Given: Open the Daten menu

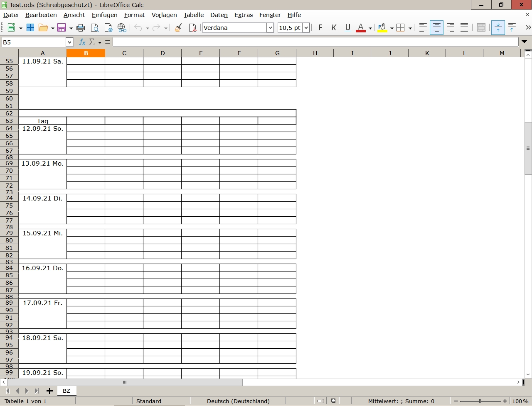Looking at the screenshot, I should 219,15.
